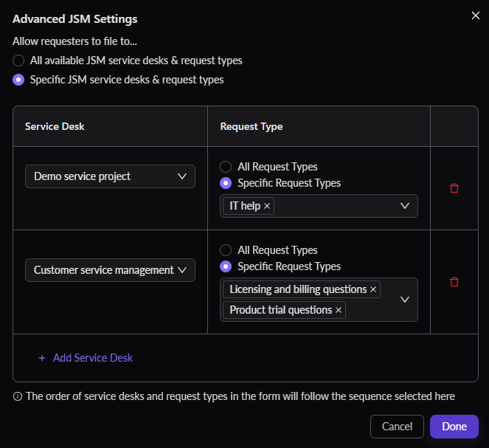Expand the request types dropdown containing IT help

pyautogui.click(x=404, y=206)
